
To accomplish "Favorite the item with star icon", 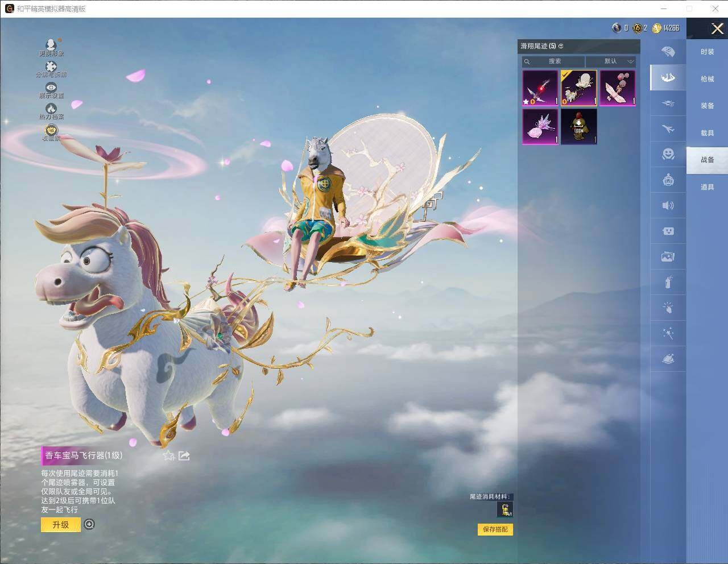I will [168, 455].
